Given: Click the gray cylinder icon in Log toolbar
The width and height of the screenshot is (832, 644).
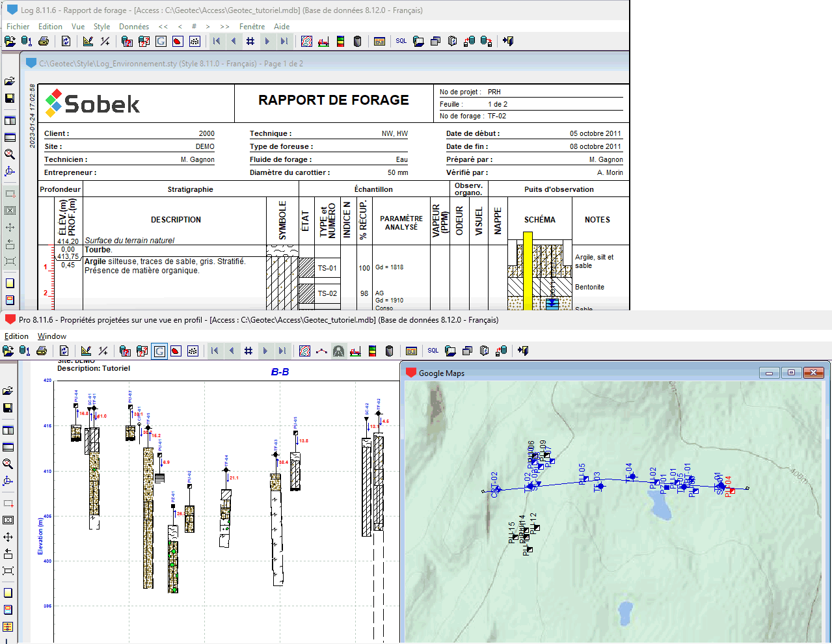Looking at the screenshot, I should click(357, 41).
